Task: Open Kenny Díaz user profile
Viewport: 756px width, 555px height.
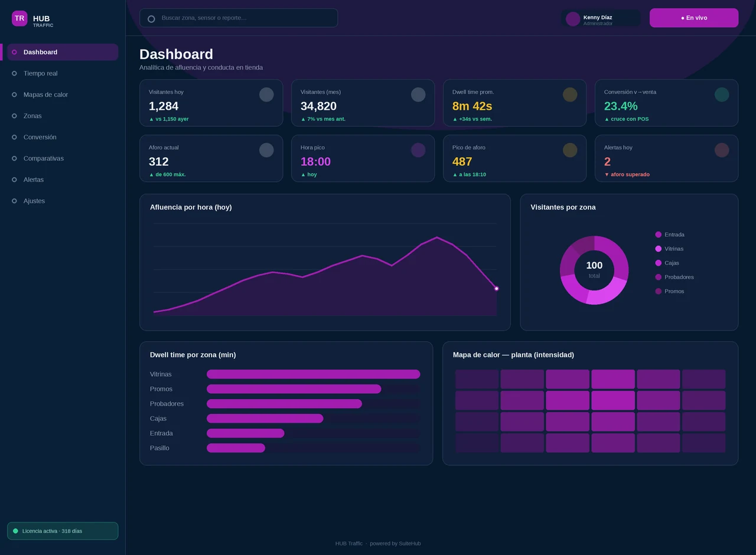Action: 601,18
